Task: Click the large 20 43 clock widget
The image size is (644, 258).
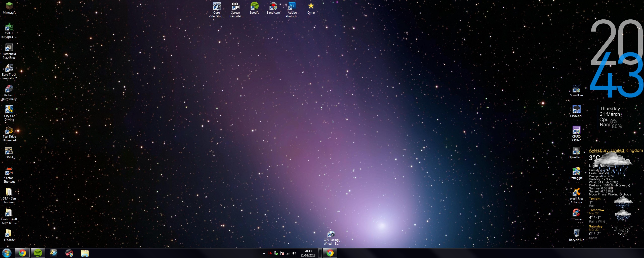Action: (x=616, y=58)
